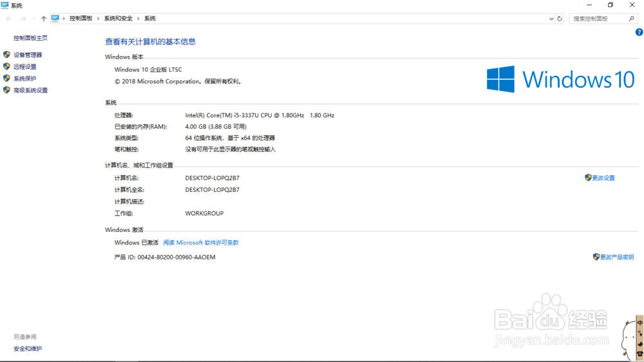Open Device Manager link in sidebar
This screenshot has height=362, width=644.
coord(28,55)
